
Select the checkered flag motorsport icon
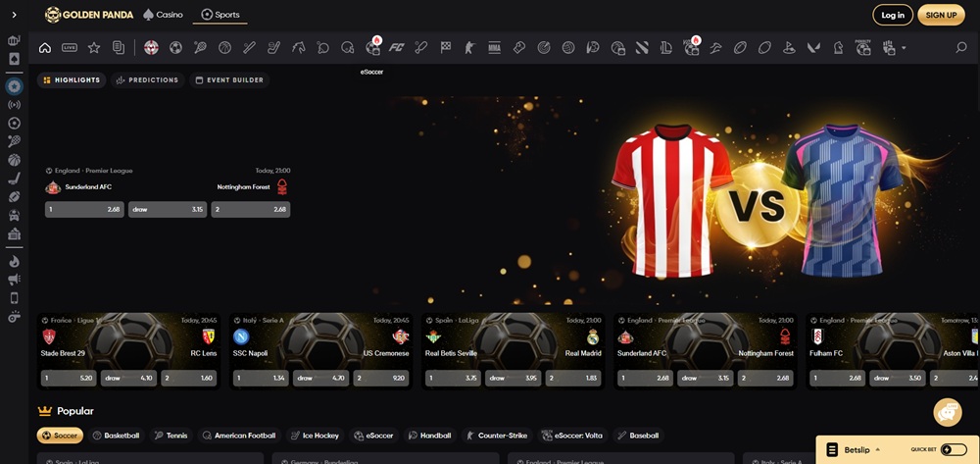click(x=446, y=47)
